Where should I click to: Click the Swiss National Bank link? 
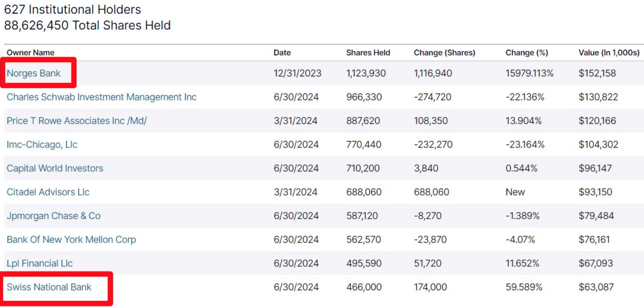(x=49, y=287)
